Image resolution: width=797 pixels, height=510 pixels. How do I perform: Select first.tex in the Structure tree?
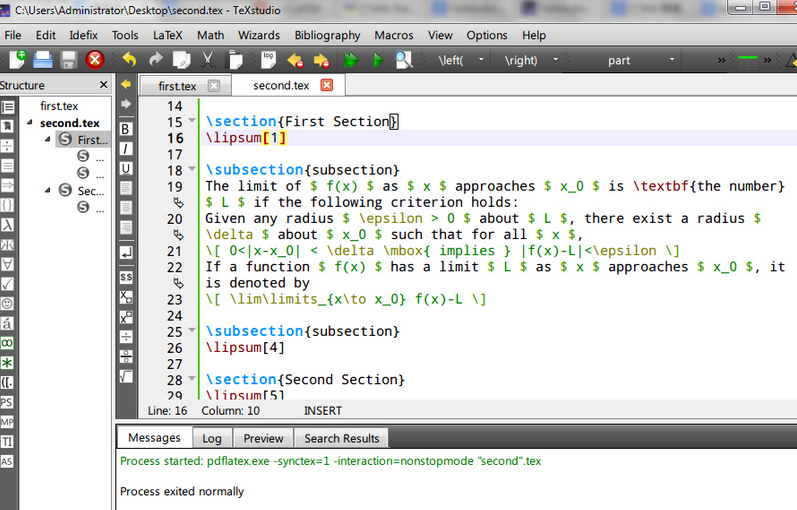[x=59, y=106]
